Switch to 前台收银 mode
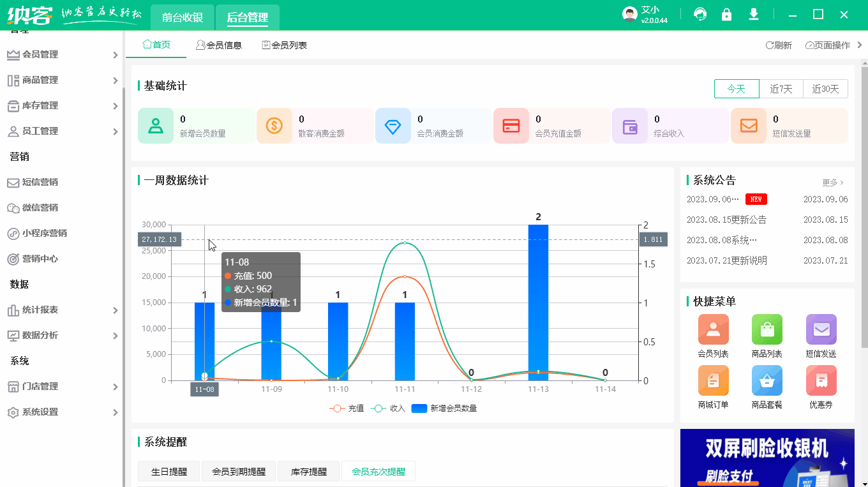Viewport: 868px width, 487px height. (x=183, y=17)
